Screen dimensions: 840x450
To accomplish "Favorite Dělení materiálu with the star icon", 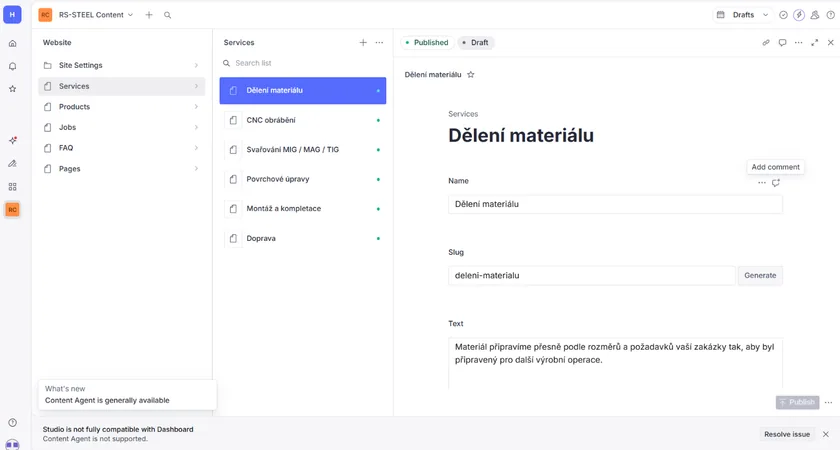I will click(470, 74).
